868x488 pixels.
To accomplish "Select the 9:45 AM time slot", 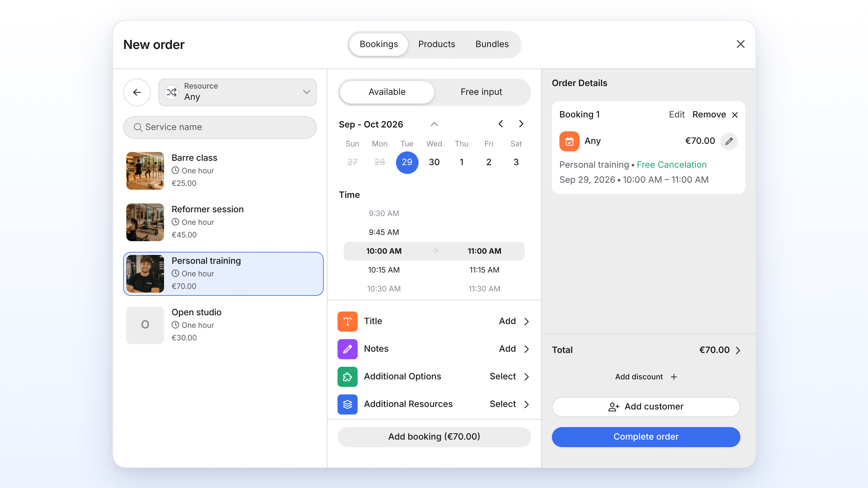I will point(383,232).
